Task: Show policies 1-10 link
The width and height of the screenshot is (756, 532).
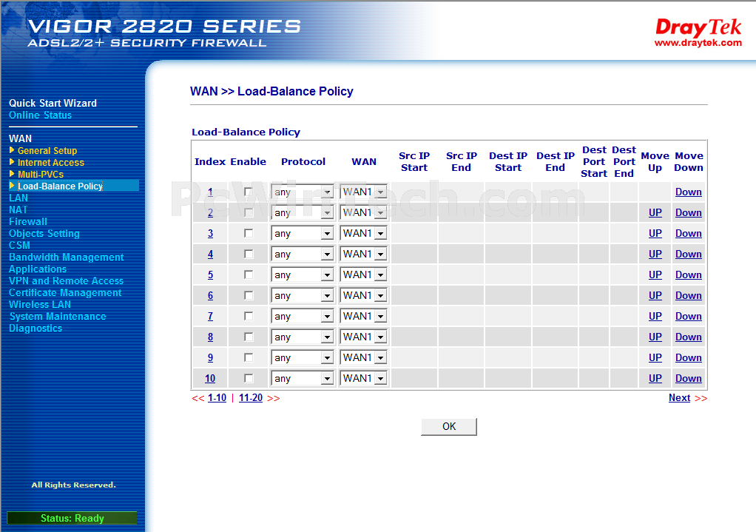Action: coord(217,398)
